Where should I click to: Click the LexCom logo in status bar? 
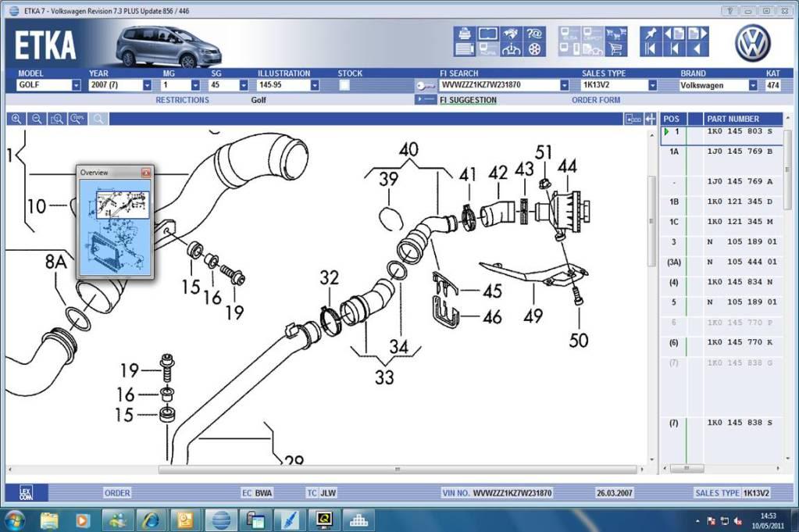pyautogui.click(x=26, y=493)
